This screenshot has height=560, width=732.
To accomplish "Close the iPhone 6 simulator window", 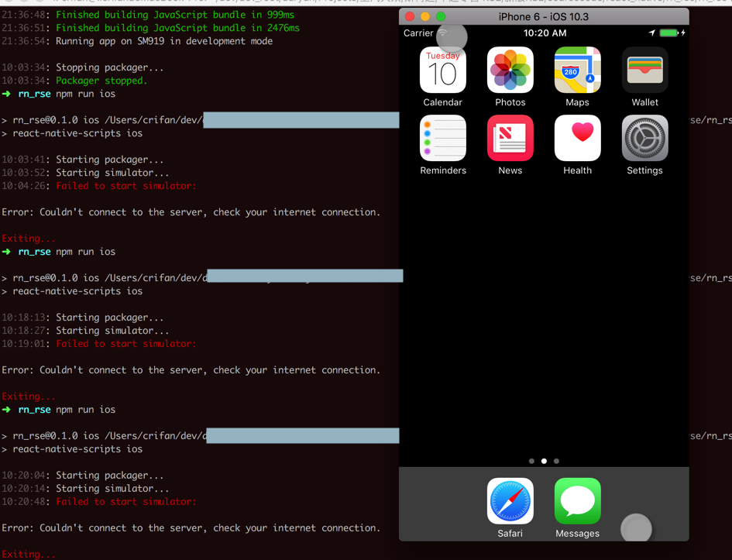I will coord(410,17).
